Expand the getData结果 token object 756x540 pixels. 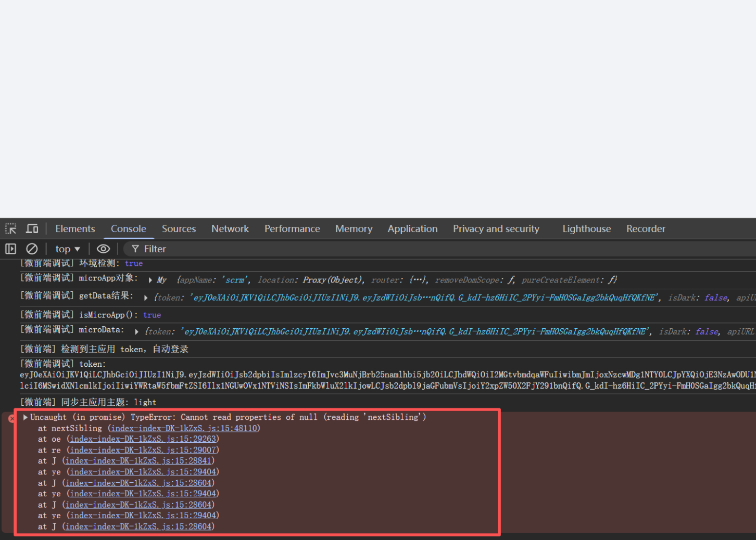pos(146,298)
